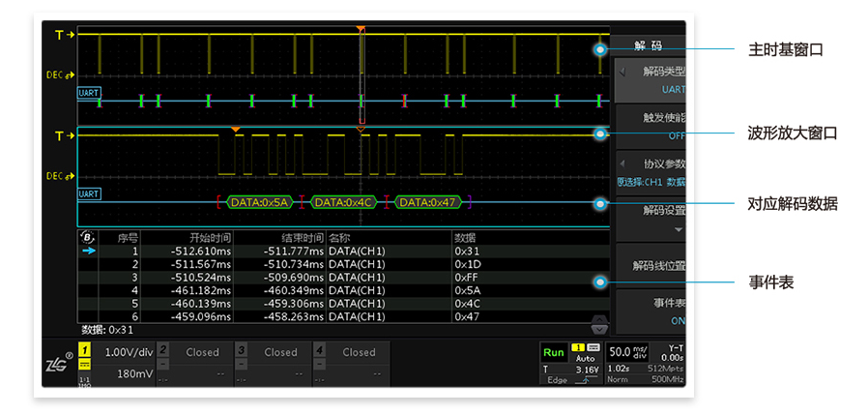Open 解码类型 UART selector

[651, 81]
